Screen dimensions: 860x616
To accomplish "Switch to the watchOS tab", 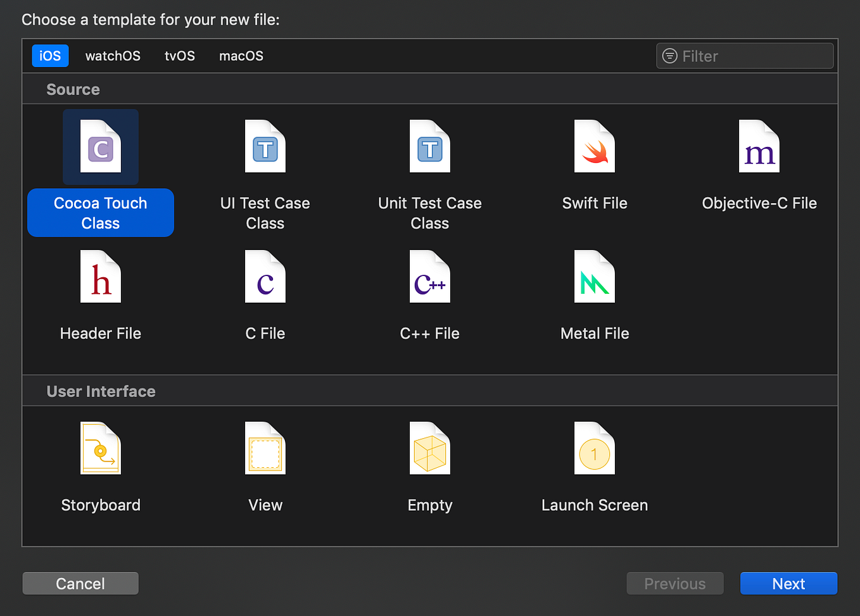I will [x=113, y=56].
